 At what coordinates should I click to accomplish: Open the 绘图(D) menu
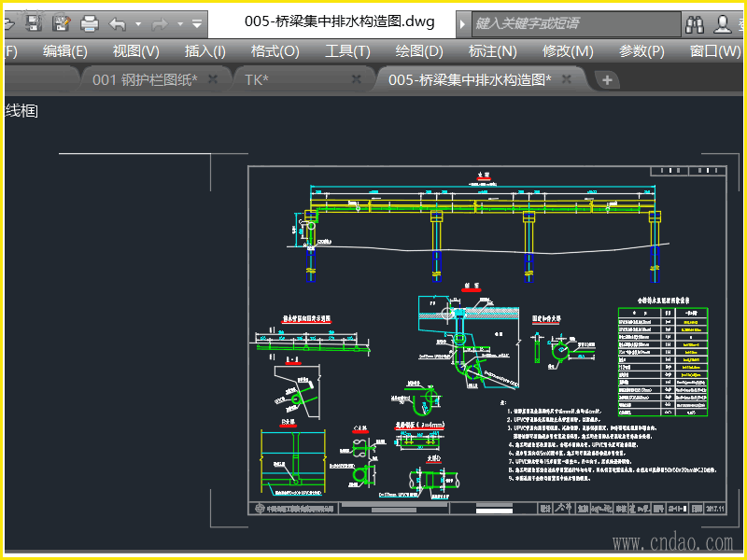[x=419, y=51]
